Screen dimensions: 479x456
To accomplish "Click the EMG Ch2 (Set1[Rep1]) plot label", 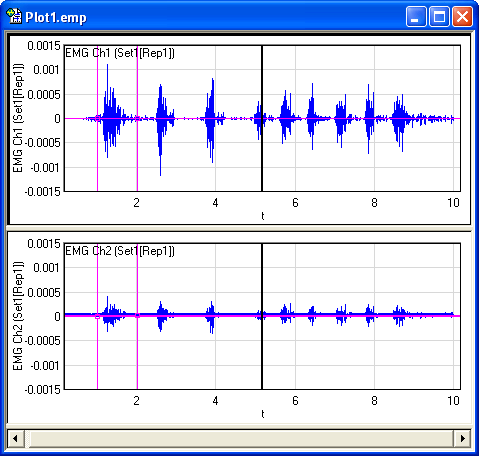I will (x=120, y=251).
